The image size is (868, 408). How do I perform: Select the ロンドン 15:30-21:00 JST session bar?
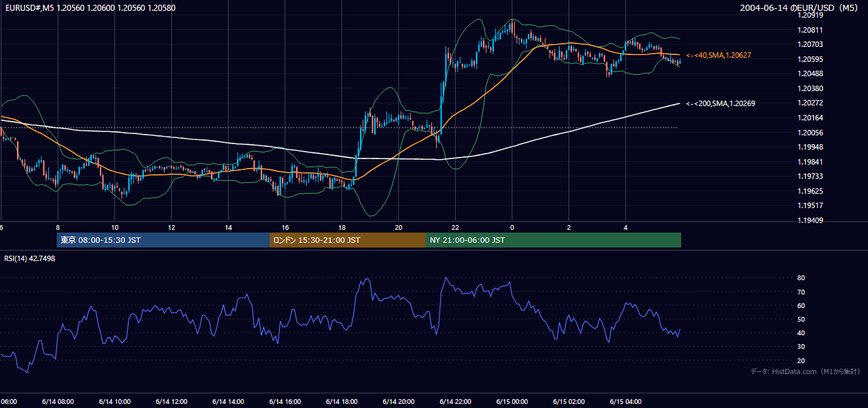click(348, 240)
